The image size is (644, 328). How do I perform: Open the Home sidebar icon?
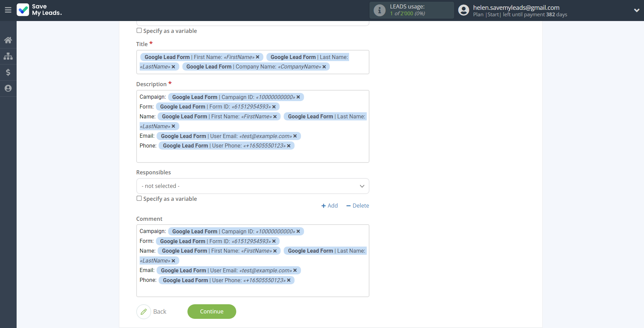tap(8, 40)
